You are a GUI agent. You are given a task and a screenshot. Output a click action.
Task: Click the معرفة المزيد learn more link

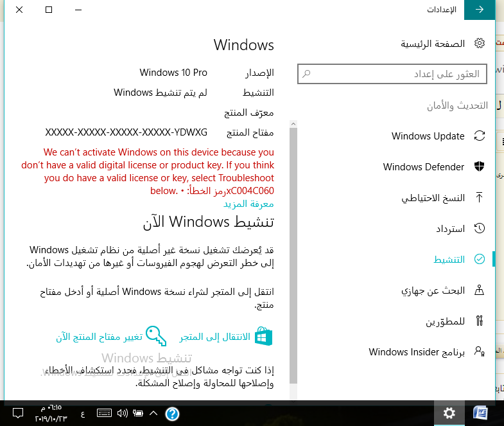tap(248, 204)
